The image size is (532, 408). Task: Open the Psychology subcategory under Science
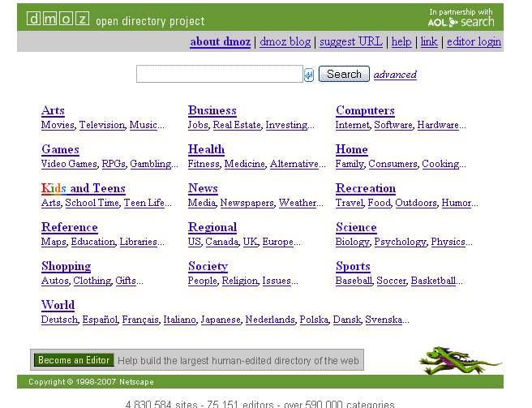pos(400,242)
